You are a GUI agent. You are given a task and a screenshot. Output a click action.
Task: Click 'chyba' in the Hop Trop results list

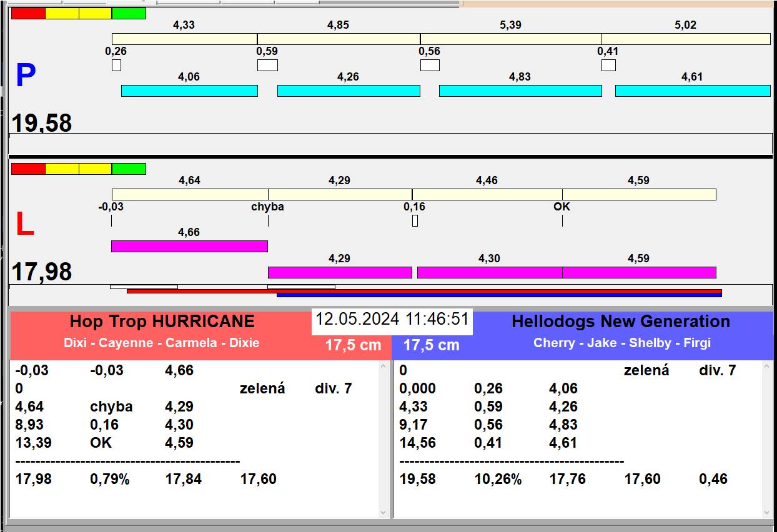pyautogui.click(x=111, y=407)
